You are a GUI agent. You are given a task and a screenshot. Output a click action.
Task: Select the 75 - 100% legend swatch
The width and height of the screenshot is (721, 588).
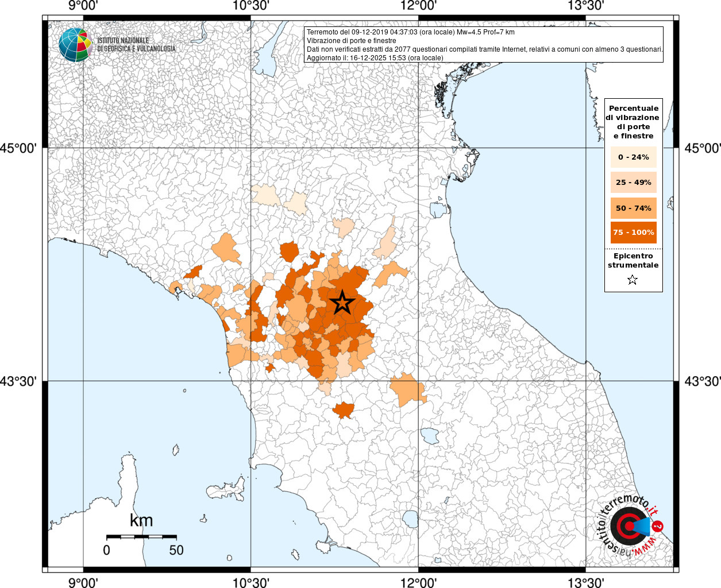coord(634,233)
